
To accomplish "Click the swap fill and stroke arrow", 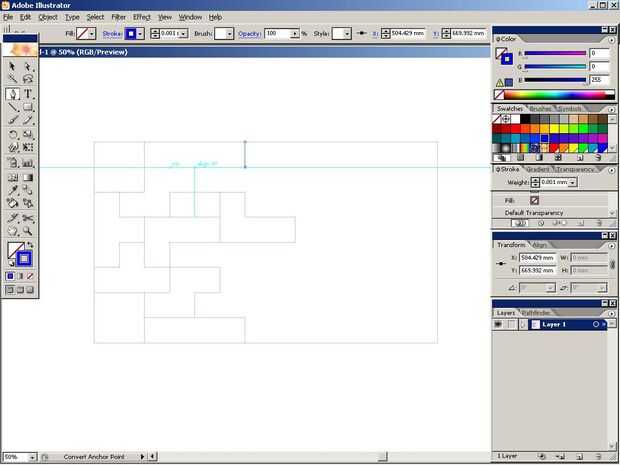I will 30,245.
